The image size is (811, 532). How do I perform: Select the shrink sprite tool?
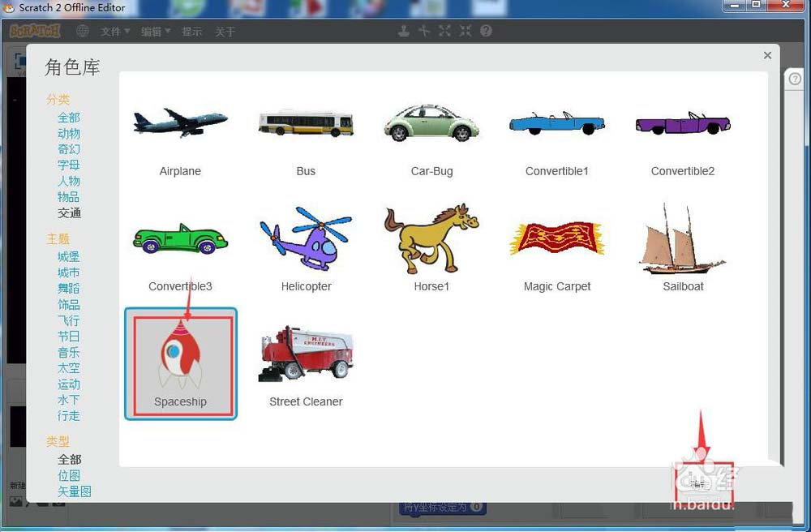pos(466,31)
